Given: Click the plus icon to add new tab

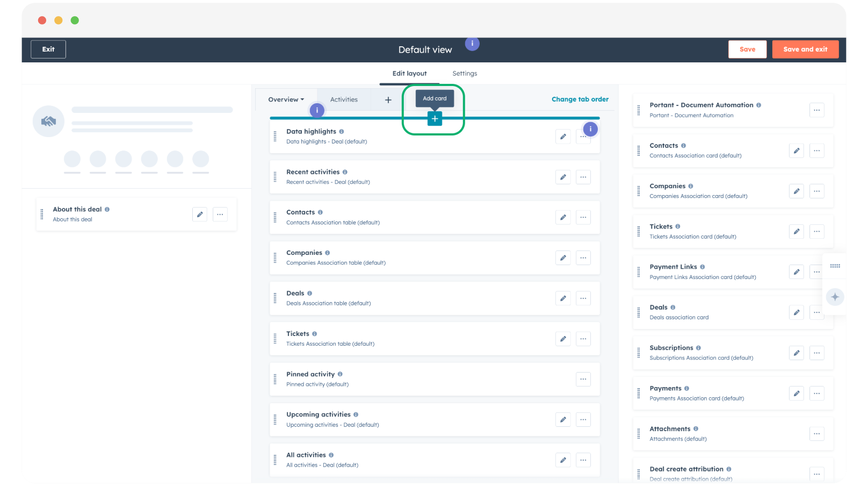Looking at the screenshot, I should (388, 100).
